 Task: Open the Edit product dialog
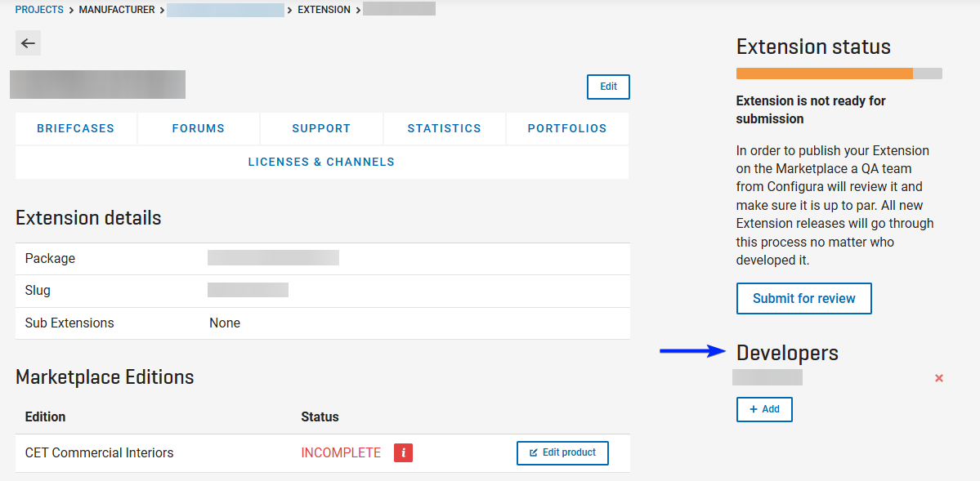point(562,452)
